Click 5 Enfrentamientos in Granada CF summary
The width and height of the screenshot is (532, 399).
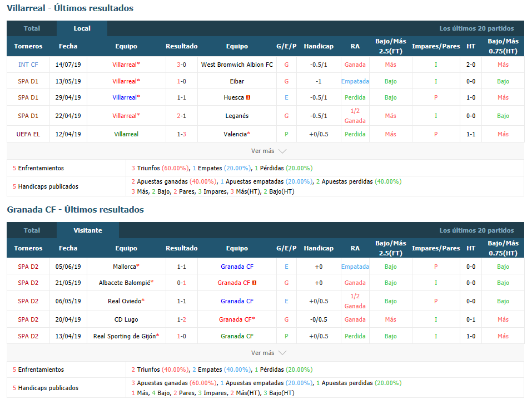click(38, 370)
